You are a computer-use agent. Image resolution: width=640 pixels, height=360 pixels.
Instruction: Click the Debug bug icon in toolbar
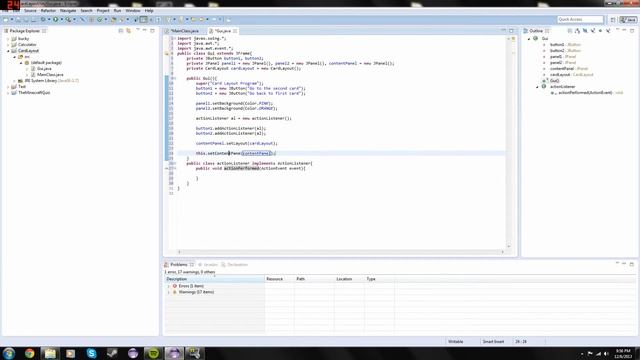click(43, 20)
